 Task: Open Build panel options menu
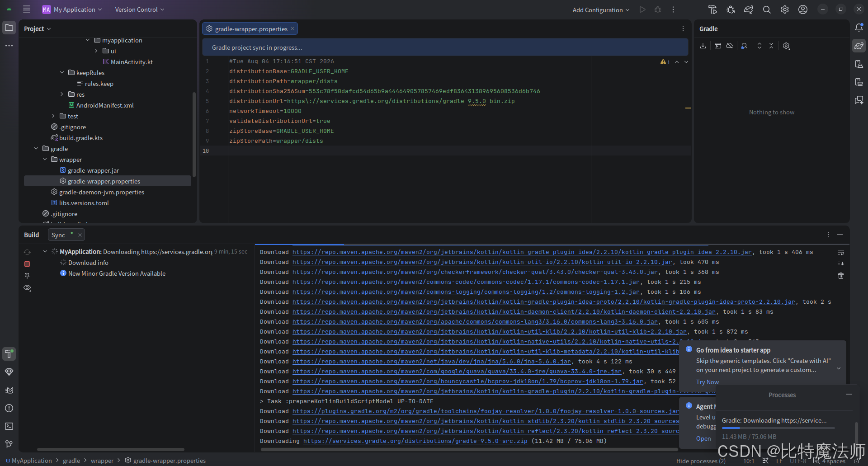(828, 235)
